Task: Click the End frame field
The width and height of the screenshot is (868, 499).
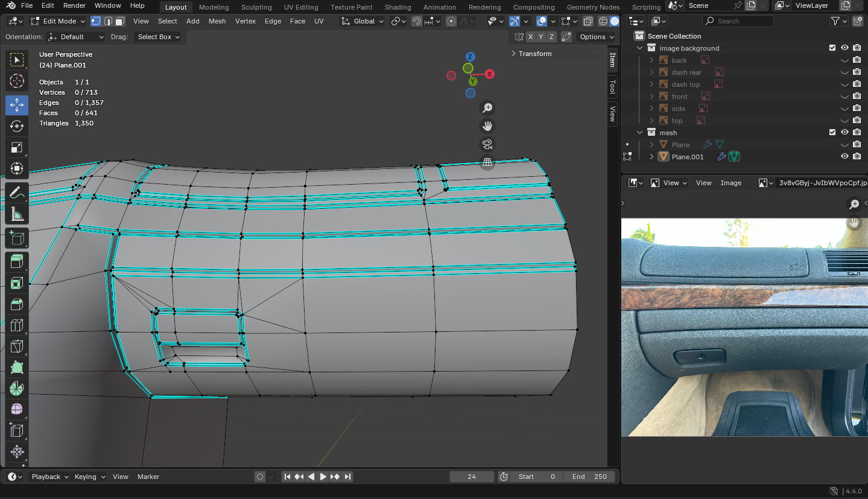Action: pos(589,477)
